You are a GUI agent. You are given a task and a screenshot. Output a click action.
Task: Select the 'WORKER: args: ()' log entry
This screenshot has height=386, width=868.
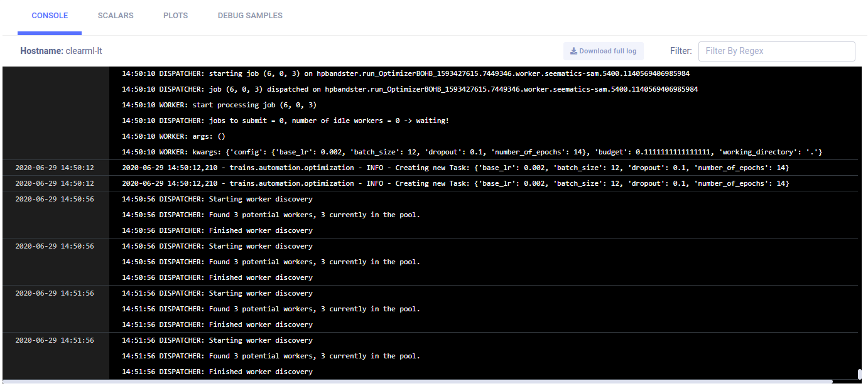[173, 136]
